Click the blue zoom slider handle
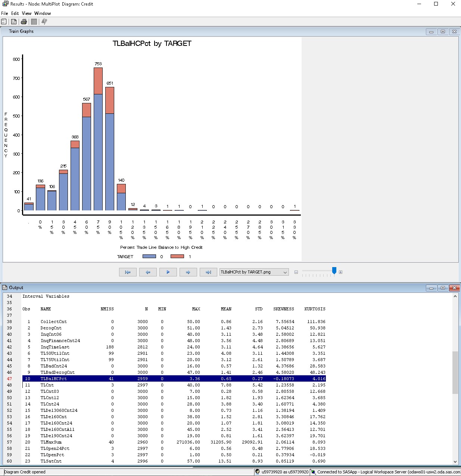 pyautogui.click(x=334, y=270)
